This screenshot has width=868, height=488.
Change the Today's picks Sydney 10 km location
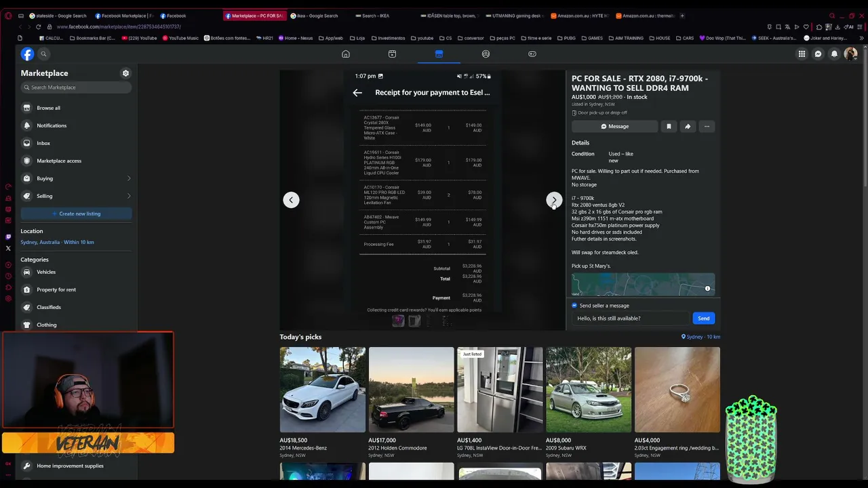pos(701,337)
